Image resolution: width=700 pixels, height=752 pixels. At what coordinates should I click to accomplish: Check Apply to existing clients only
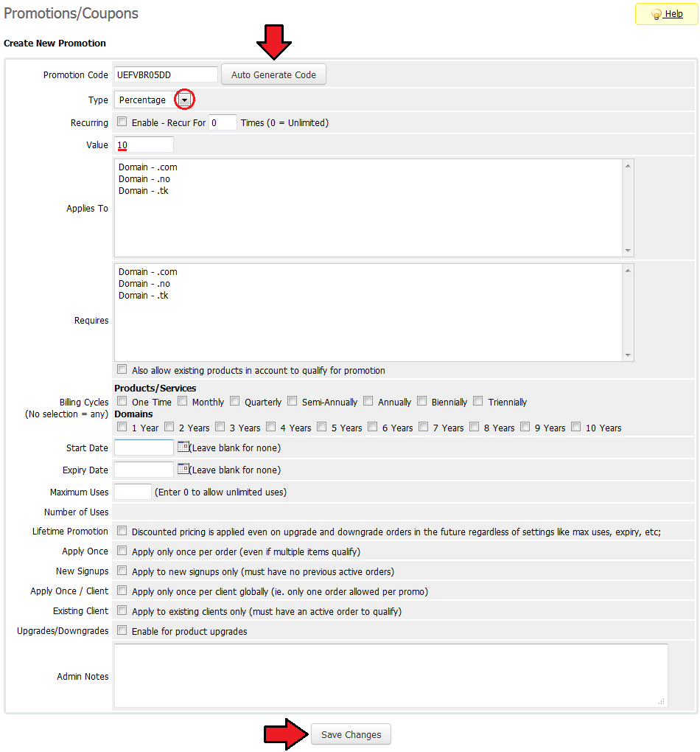coord(122,610)
